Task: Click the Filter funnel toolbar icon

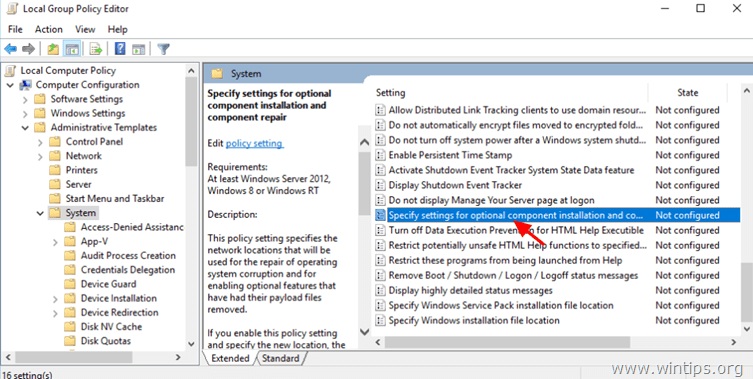Action: (x=163, y=49)
